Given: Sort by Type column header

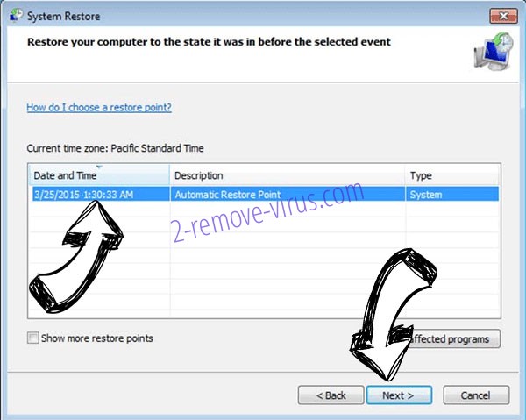Looking at the screenshot, I should [x=452, y=175].
